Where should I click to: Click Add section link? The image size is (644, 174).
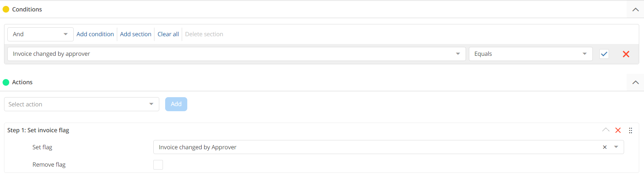coord(136,34)
